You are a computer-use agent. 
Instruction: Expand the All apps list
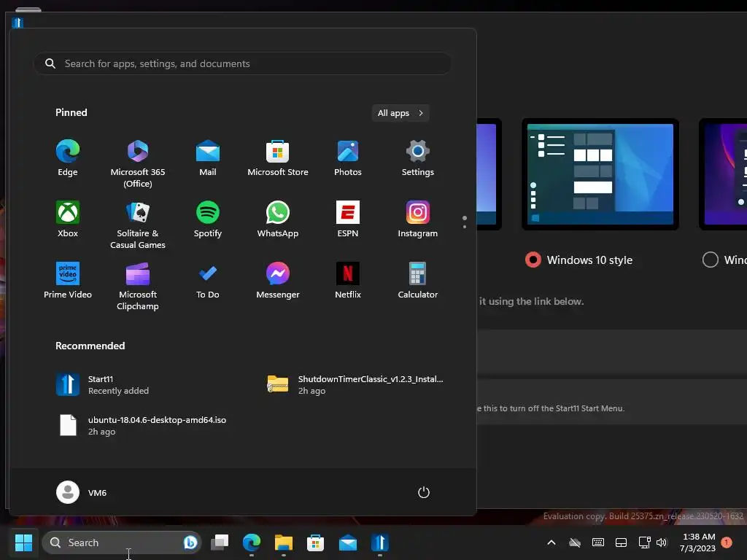[x=400, y=113]
